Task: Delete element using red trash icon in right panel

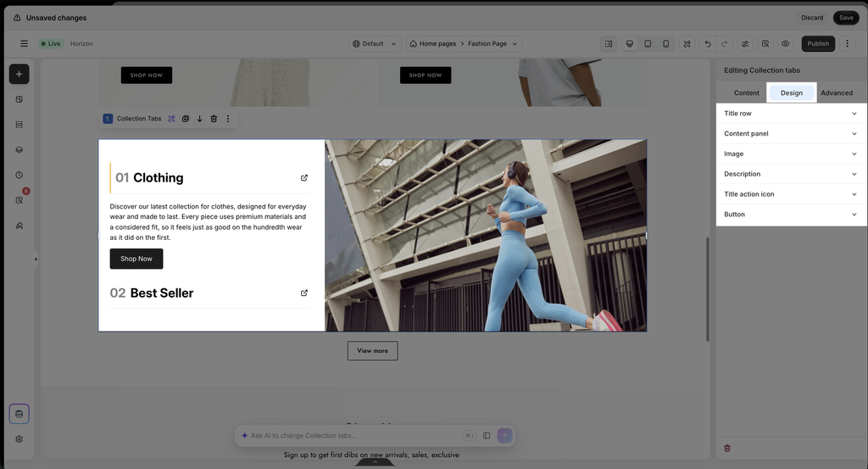Action: [727, 448]
